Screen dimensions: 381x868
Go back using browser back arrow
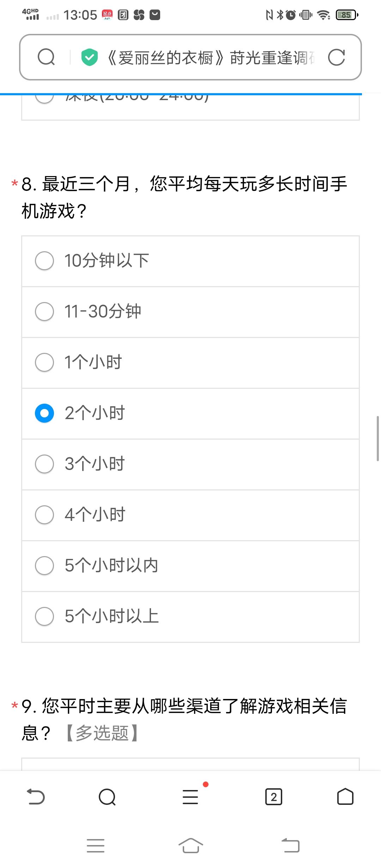pos(36,797)
